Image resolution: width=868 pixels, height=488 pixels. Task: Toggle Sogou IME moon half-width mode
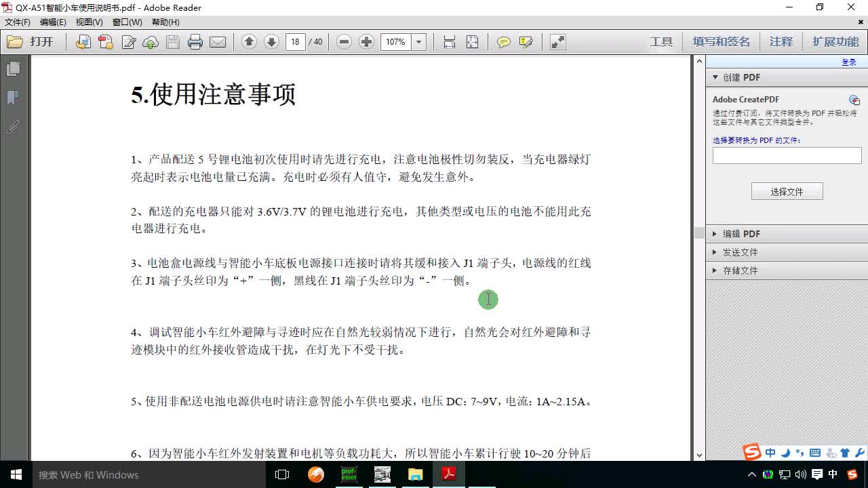[785, 453]
